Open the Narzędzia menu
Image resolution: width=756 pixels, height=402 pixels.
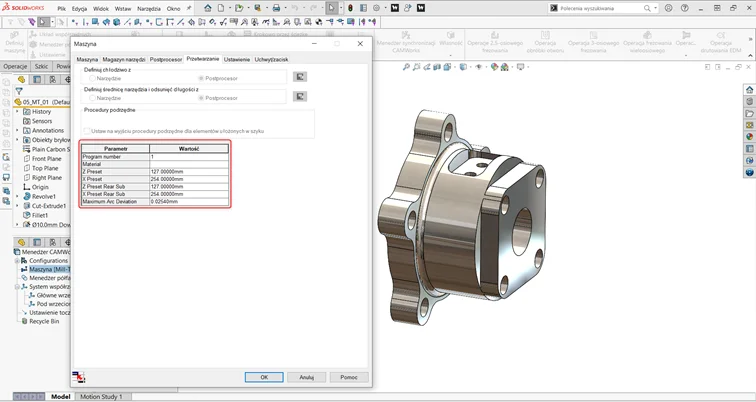[149, 9]
